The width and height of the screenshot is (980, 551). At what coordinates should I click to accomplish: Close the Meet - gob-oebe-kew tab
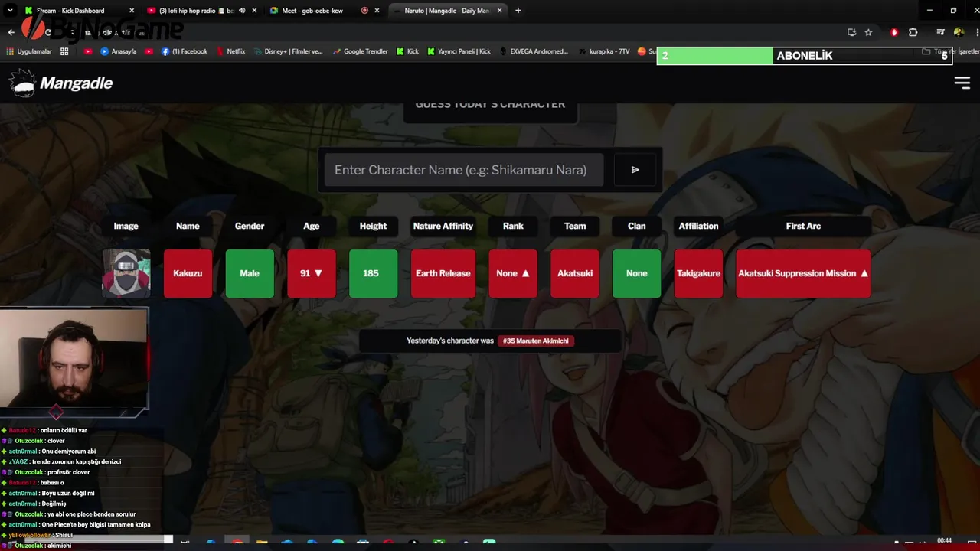(x=377, y=11)
